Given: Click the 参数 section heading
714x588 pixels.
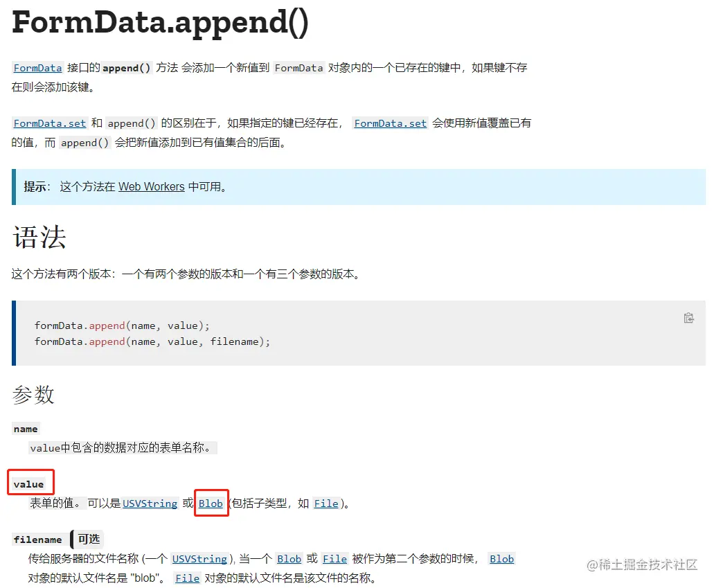Looking at the screenshot, I should point(33,395).
